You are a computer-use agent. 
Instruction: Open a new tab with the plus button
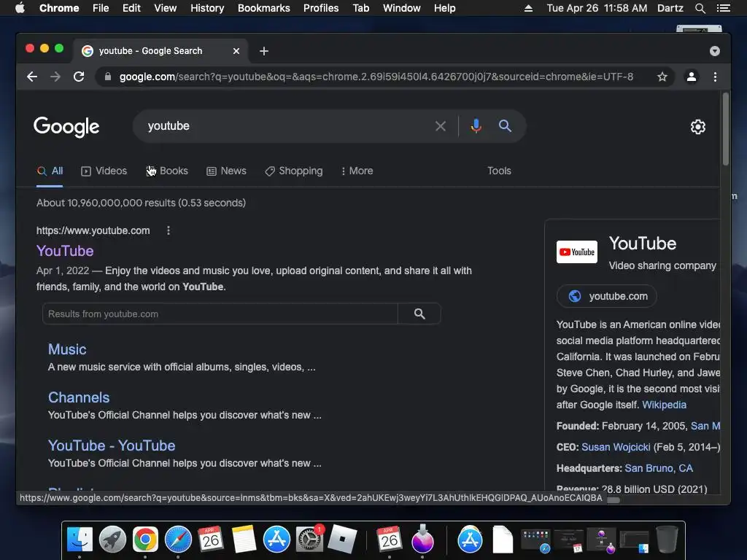[263, 51]
